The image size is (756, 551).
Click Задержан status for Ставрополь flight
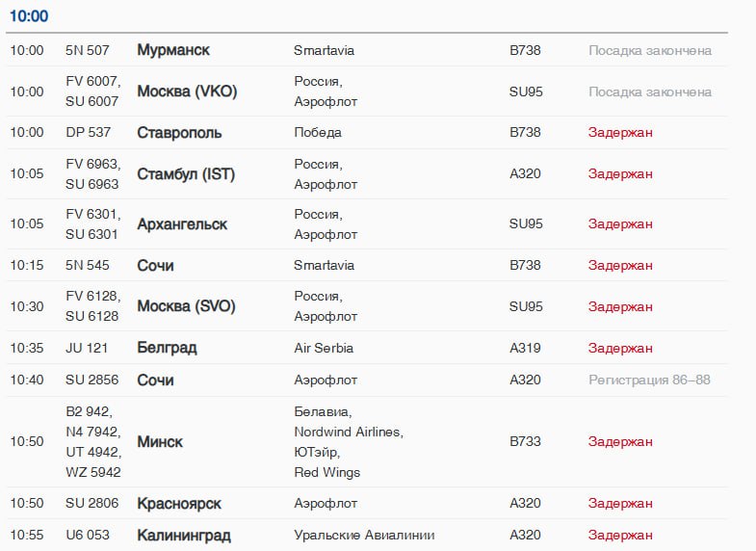(x=620, y=133)
